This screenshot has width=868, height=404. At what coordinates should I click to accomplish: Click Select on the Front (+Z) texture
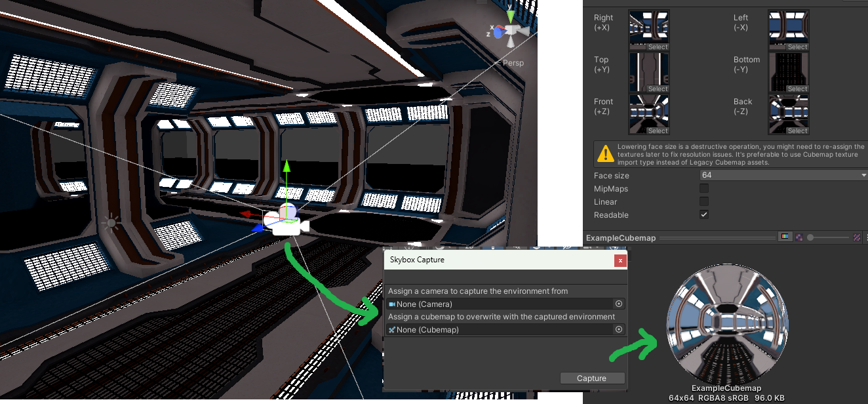[x=658, y=131]
